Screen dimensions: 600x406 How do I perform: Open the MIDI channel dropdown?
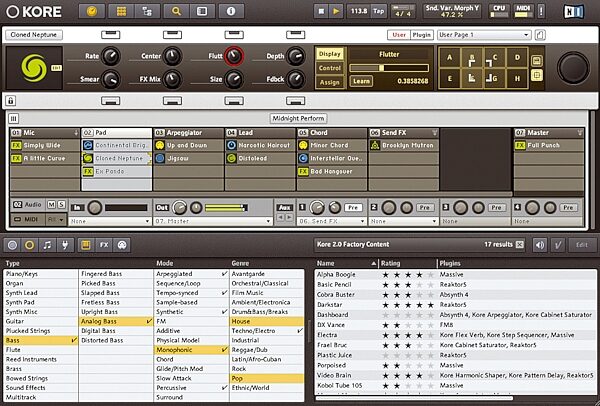click(56, 220)
